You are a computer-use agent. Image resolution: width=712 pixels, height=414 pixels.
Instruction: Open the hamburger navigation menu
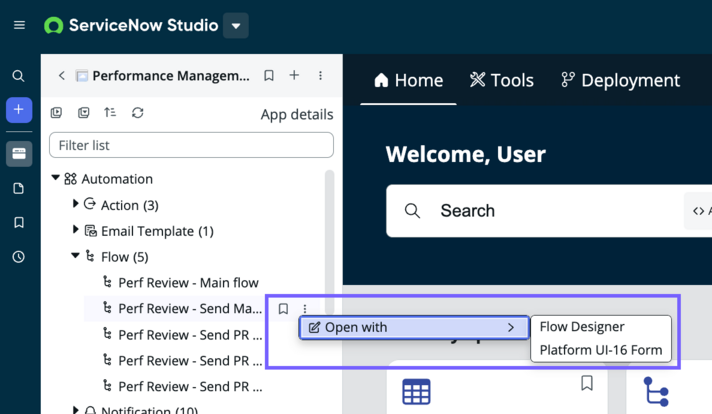[19, 25]
